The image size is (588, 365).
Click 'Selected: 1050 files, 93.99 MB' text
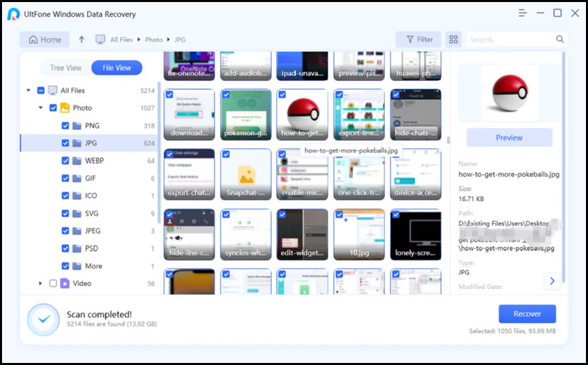(x=512, y=331)
